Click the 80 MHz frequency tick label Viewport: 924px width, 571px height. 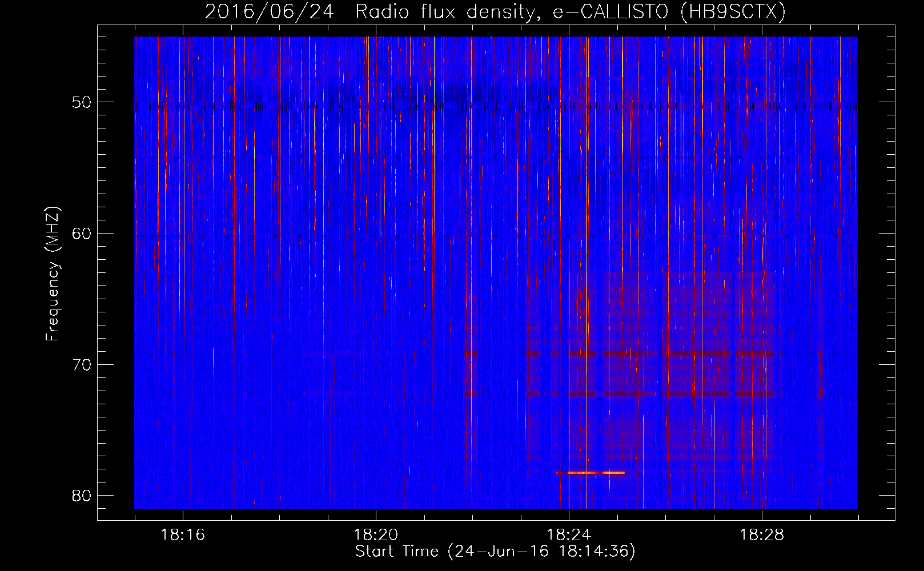(x=82, y=495)
